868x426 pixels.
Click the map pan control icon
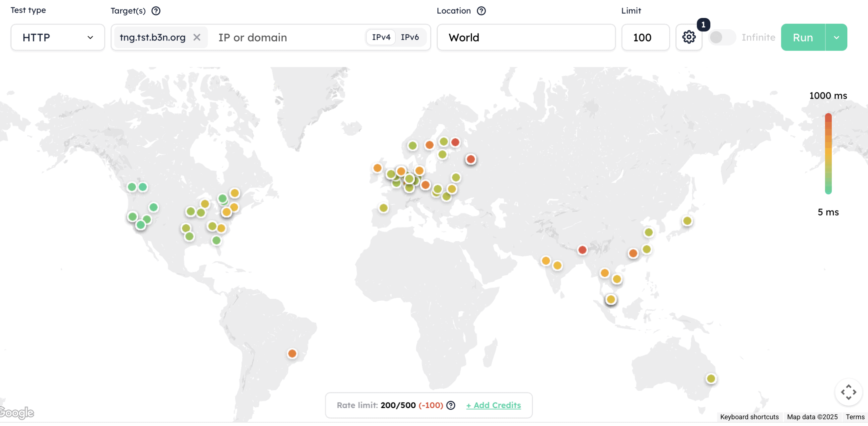(x=848, y=392)
